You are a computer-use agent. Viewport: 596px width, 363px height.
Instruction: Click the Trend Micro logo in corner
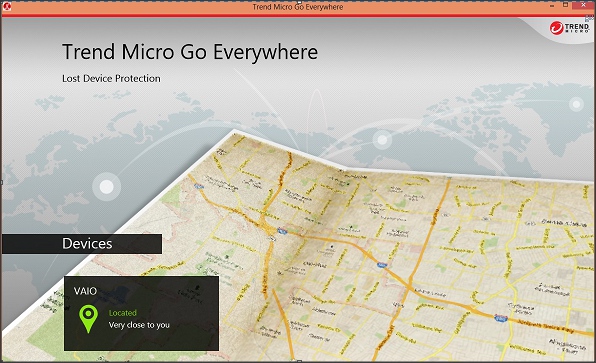point(569,28)
